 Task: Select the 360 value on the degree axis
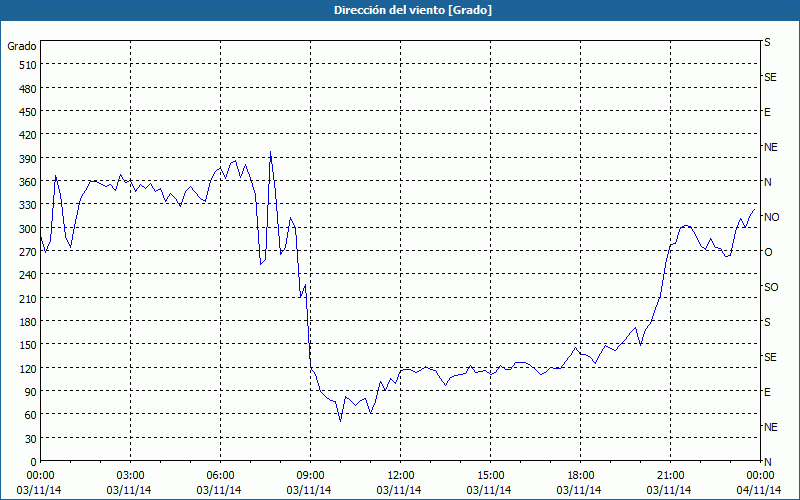point(28,182)
